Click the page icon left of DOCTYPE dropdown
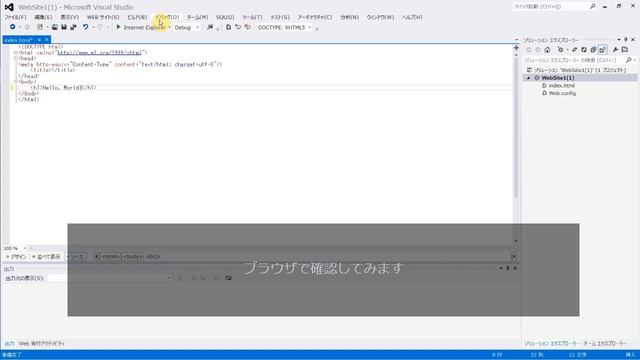640x360 pixels. tap(228, 27)
